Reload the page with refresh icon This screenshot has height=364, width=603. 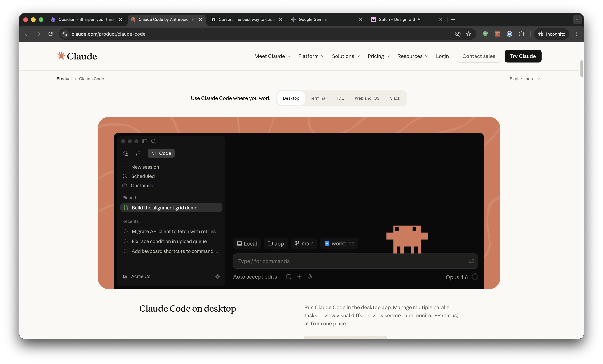pos(50,34)
